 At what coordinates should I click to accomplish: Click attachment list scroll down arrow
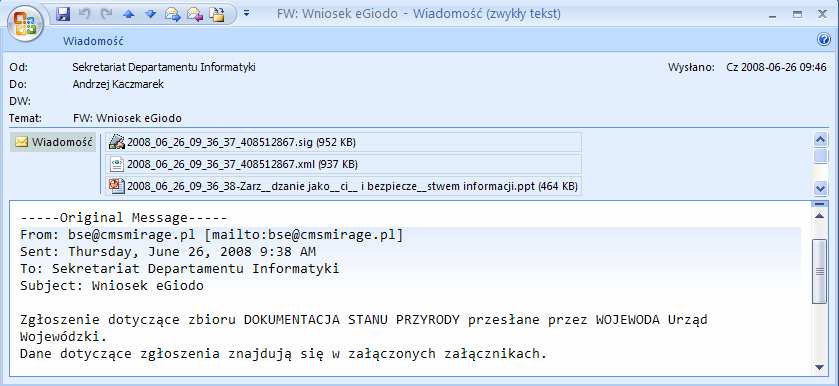(820, 188)
